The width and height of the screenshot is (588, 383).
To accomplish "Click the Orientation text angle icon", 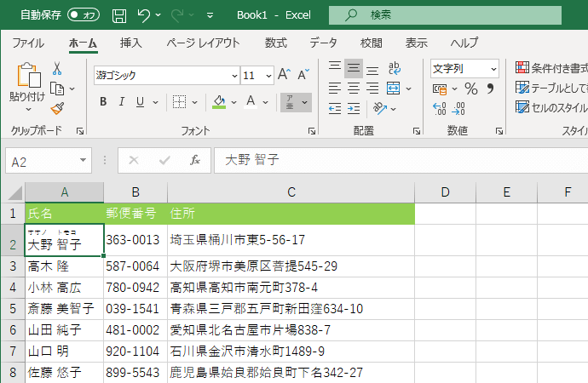I will (379, 108).
